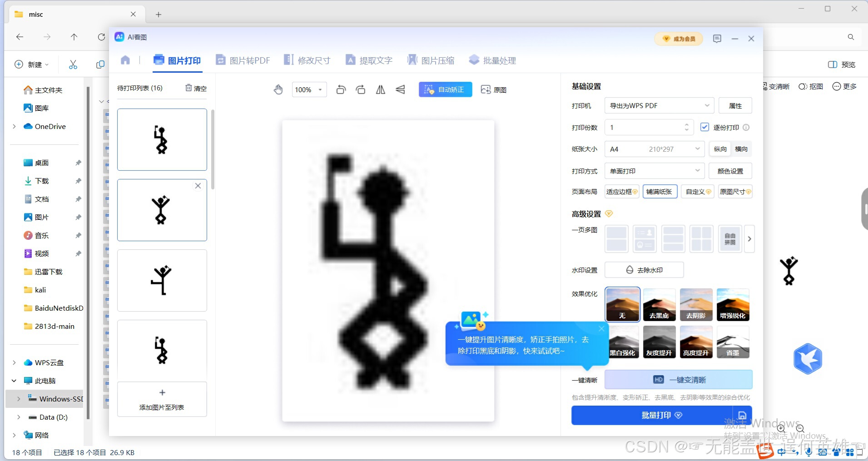Flip image horizontally
Viewport: 868px width, 461px height.
[381, 90]
